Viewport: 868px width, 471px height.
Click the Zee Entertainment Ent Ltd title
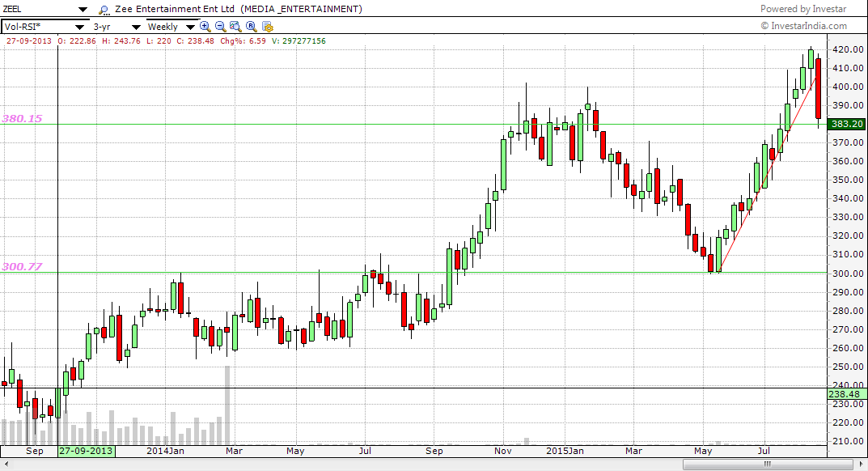(175, 9)
